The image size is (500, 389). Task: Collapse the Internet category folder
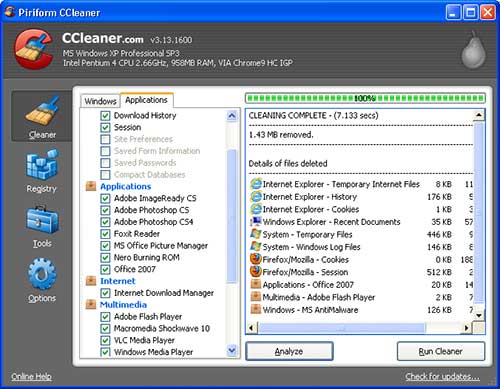tap(91, 281)
